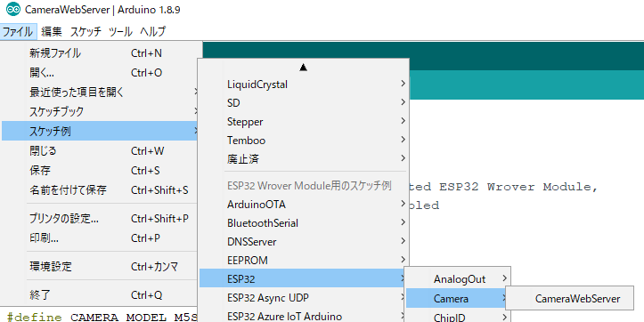
Task: Choose 新規ファイル from the file menu
Action: tap(101, 53)
